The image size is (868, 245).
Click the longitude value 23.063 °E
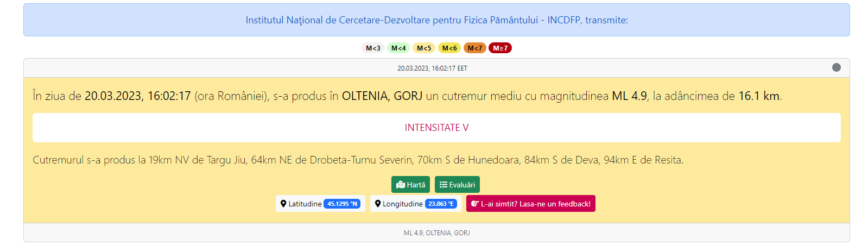pos(440,204)
